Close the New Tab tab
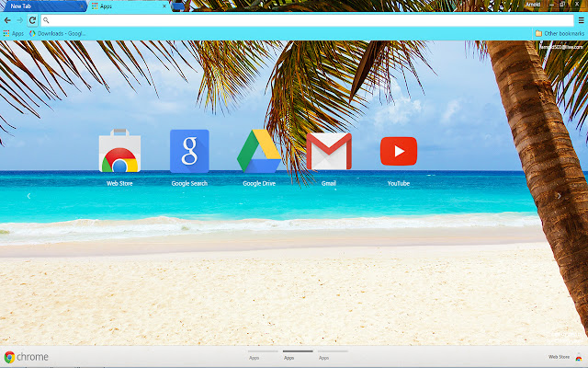Image resolution: width=588 pixels, height=368 pixels. point(82,6)
